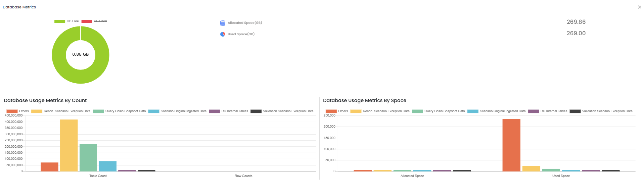Click Database Usage Metrics By Space heading
644x190 pixels.
point(365,100)
